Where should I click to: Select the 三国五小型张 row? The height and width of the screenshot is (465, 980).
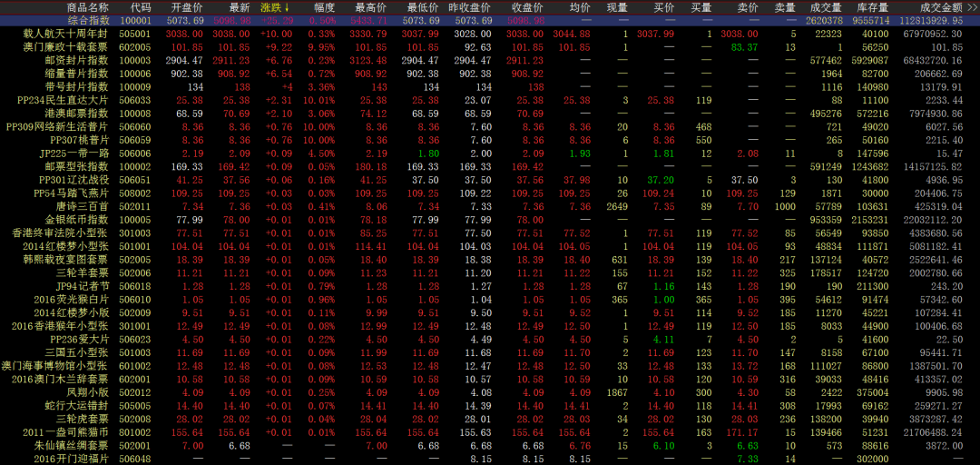tap(490, 351)
